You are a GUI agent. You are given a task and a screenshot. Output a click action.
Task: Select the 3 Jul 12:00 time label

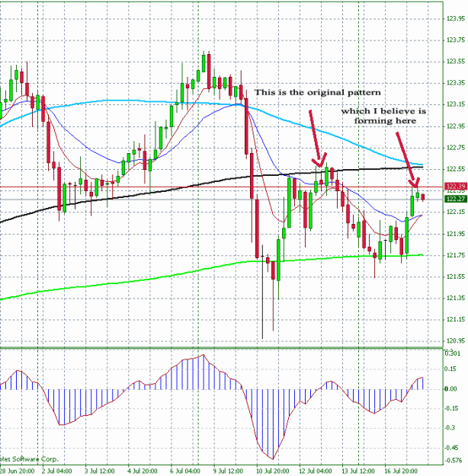pyautogui.click(x=99, y=471)
